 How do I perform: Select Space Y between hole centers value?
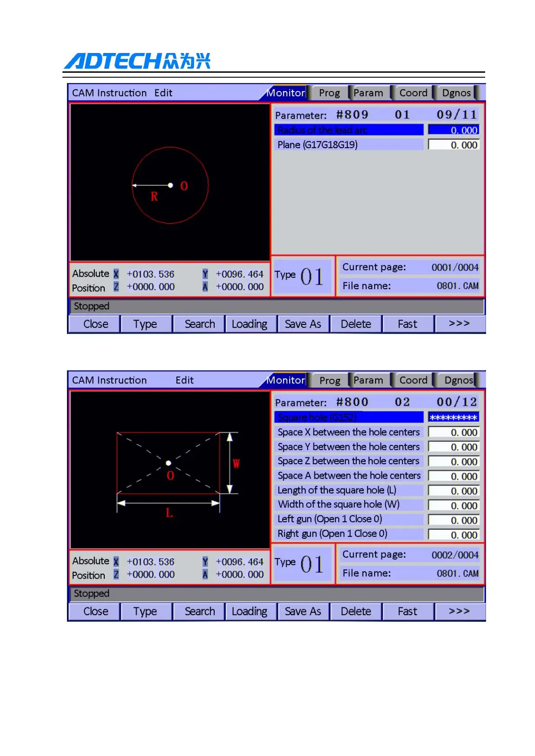(x=454, y=447)
